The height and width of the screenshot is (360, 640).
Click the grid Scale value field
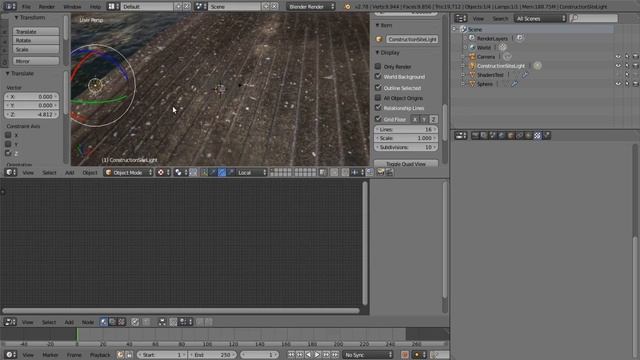(406, 138)
